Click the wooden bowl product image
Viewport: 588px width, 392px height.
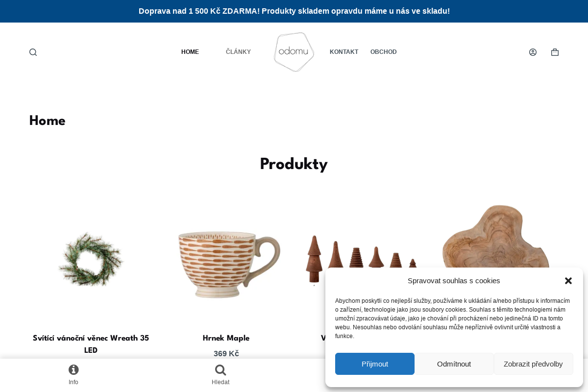(496, 235)
